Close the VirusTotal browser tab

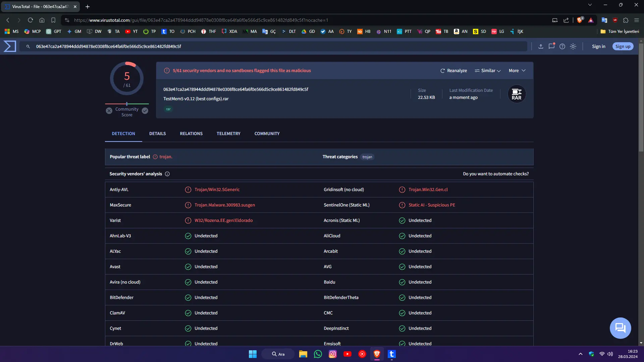(75, 7)
